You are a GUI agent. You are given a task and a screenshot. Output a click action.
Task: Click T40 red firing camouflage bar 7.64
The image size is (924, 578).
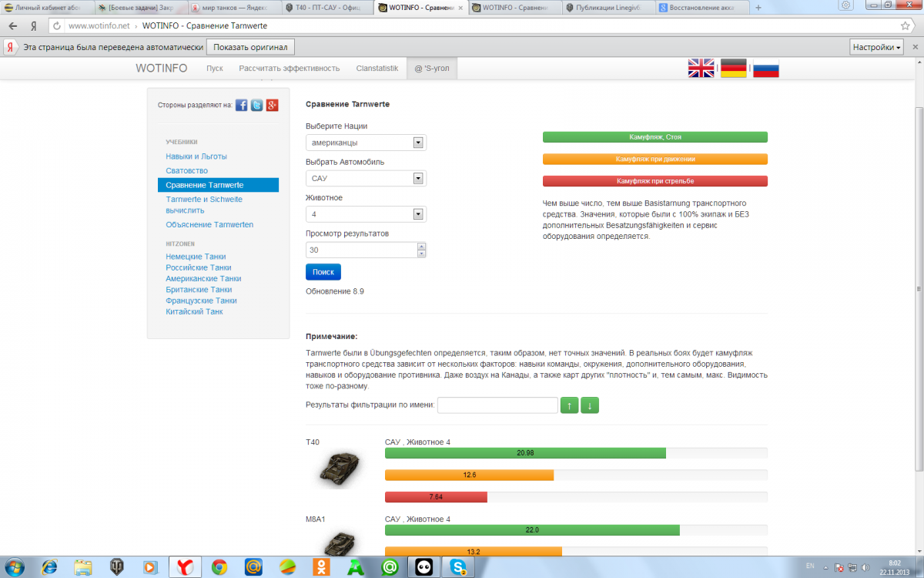click(436, 497)
